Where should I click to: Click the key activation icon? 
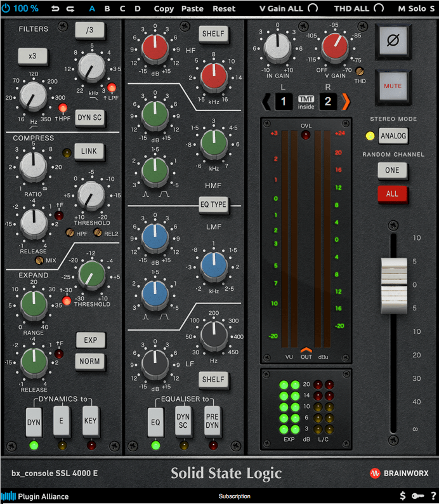point(418,496)
